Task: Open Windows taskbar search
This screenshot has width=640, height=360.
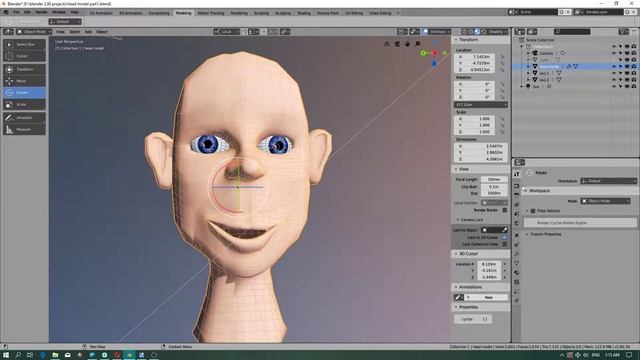Action: 18,355
